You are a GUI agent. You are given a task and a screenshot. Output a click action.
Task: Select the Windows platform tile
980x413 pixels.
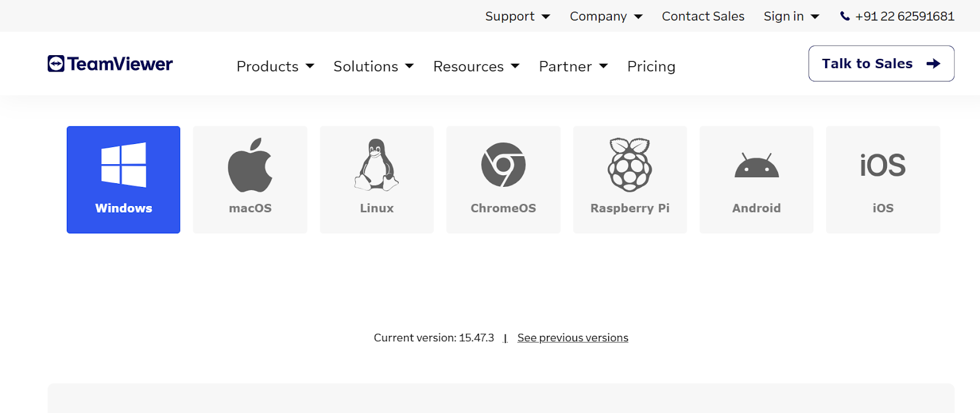(123, 180)
